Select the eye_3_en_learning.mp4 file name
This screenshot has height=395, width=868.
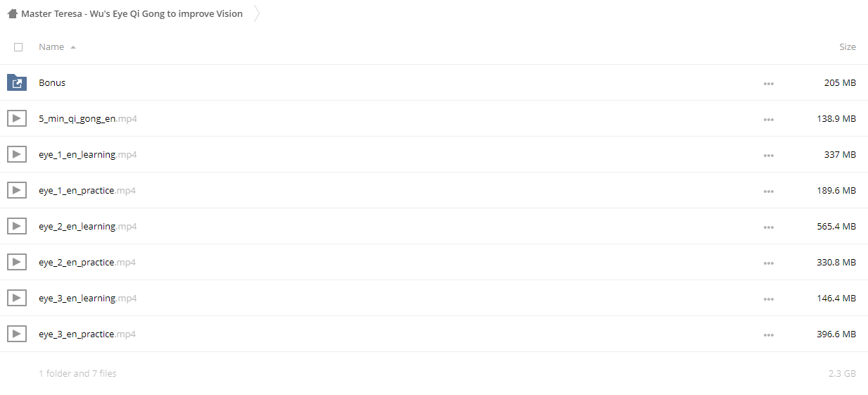(x=88, y=298)
